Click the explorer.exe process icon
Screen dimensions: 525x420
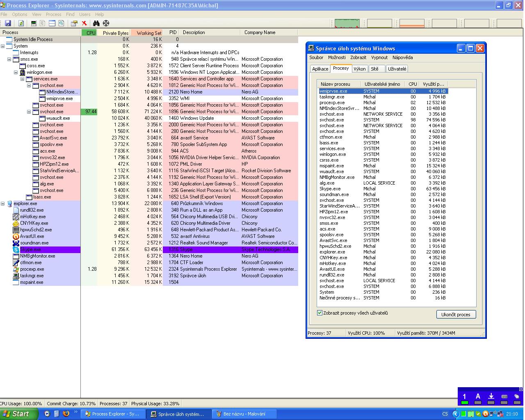[x=9, y=203]
